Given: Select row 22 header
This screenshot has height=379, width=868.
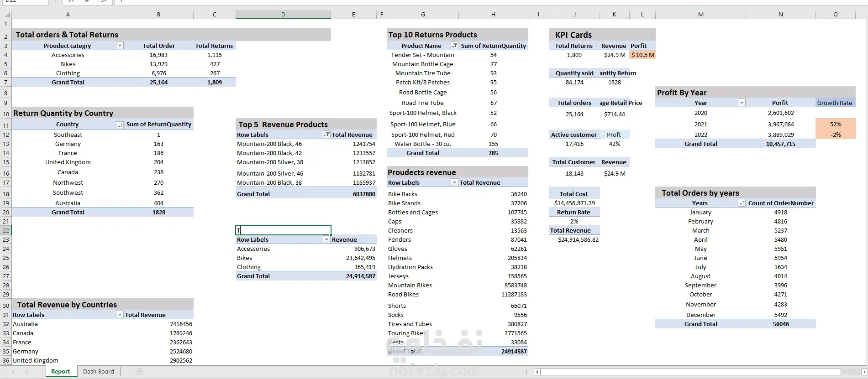Looking at the screenshot, I should 6,230.
